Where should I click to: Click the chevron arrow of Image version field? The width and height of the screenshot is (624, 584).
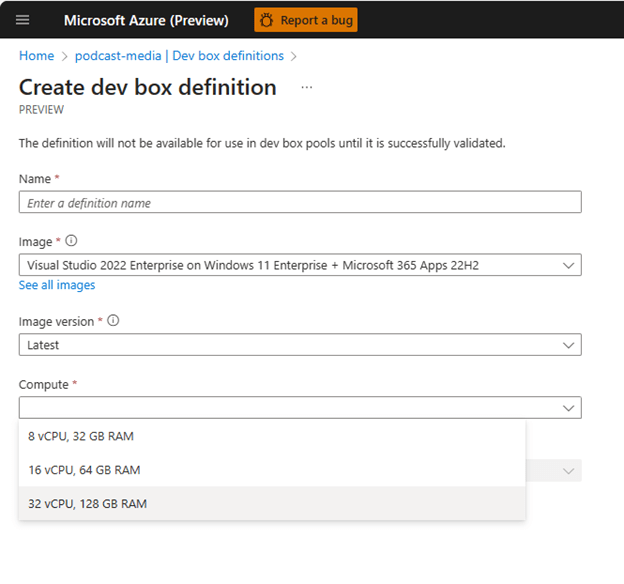(x=568, y=345)
